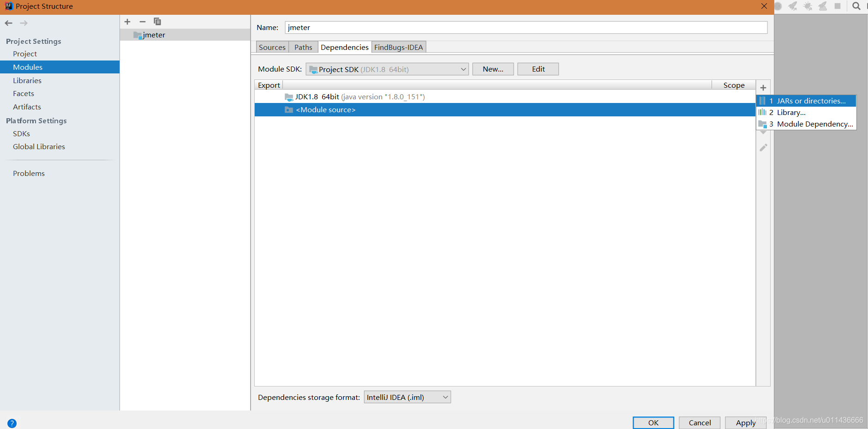Add a dependency using the plus button
Viewport: 868px width, 429px height.
pyautogui.click(x=763, y=88)
